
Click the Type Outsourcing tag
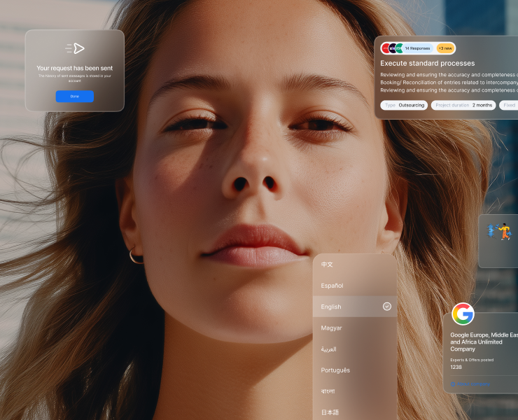(403, 105)
